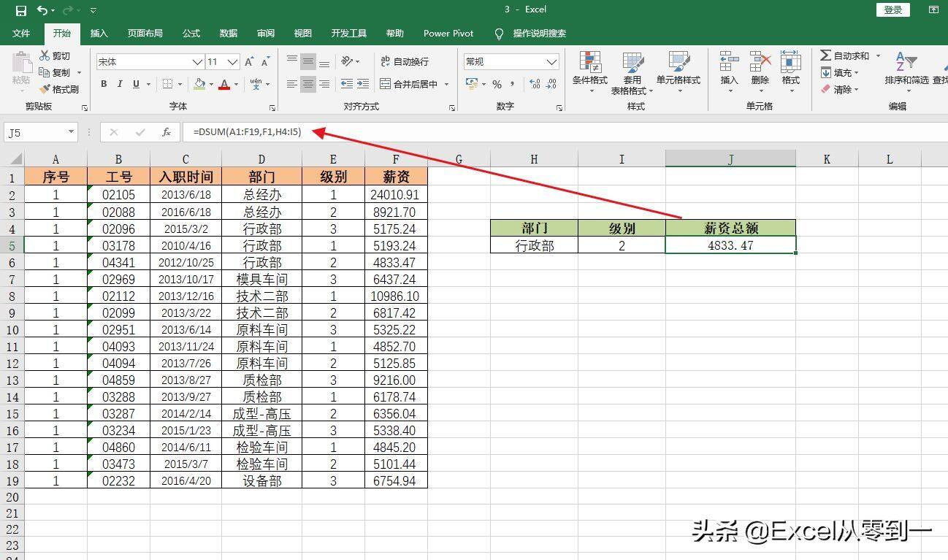Click Increase Indent icon
The height and width of the screenshot is (560, 948).
[x=362, y=84]
